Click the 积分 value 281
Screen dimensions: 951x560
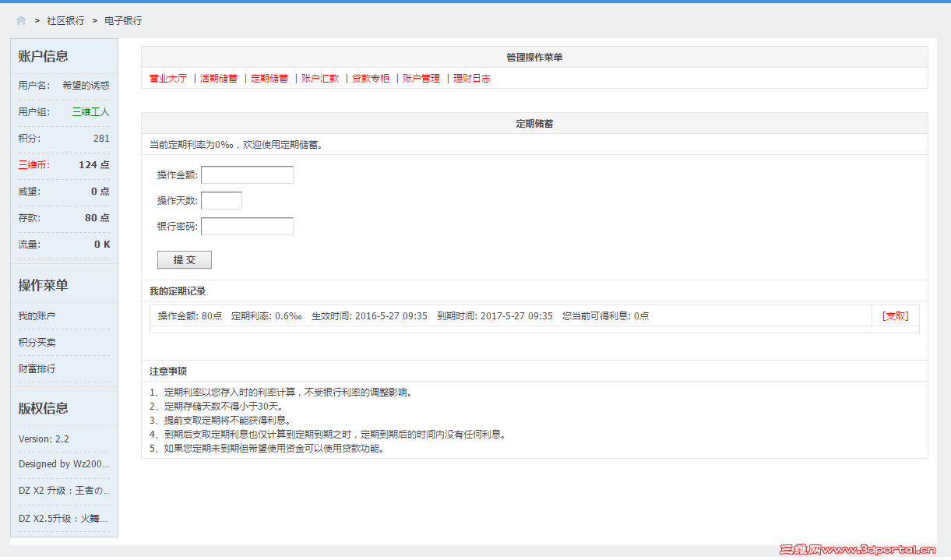coord(101,138)
